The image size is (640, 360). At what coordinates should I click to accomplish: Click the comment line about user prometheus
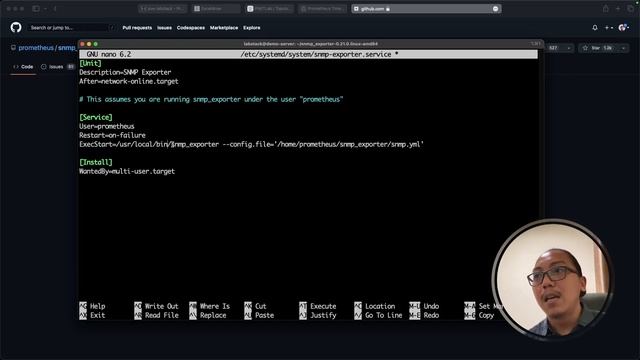point(211,99)
